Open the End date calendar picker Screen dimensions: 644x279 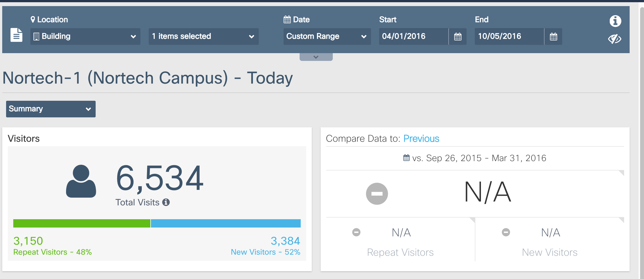(553, 37)
